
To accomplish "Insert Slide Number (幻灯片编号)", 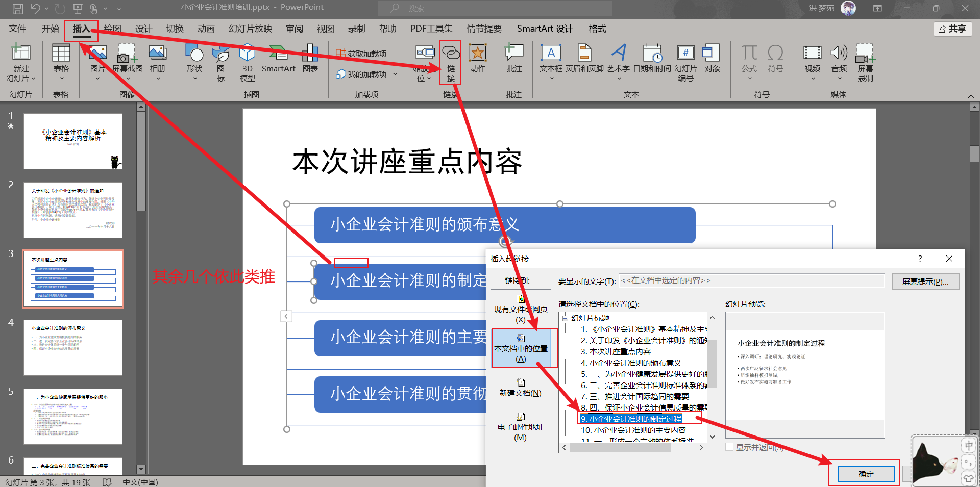I will pyautogui.click(x=685, y=63).
